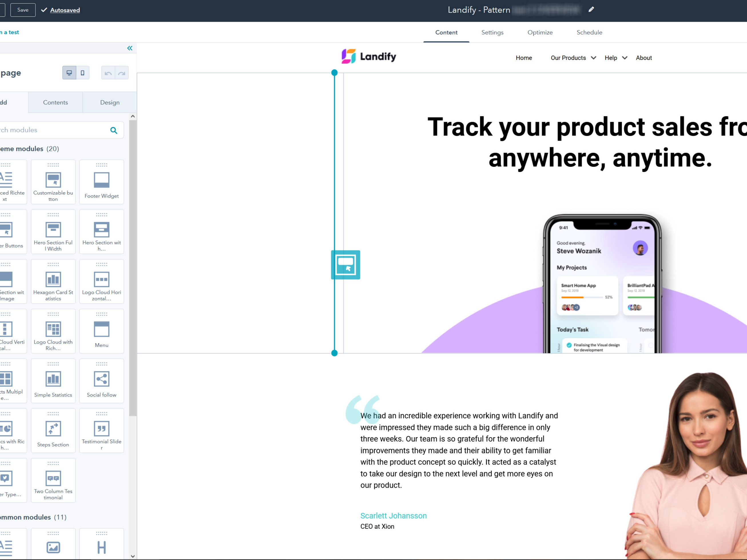Select the Social follow module
This screenshot has height=560, width=747.
point(102,381)
